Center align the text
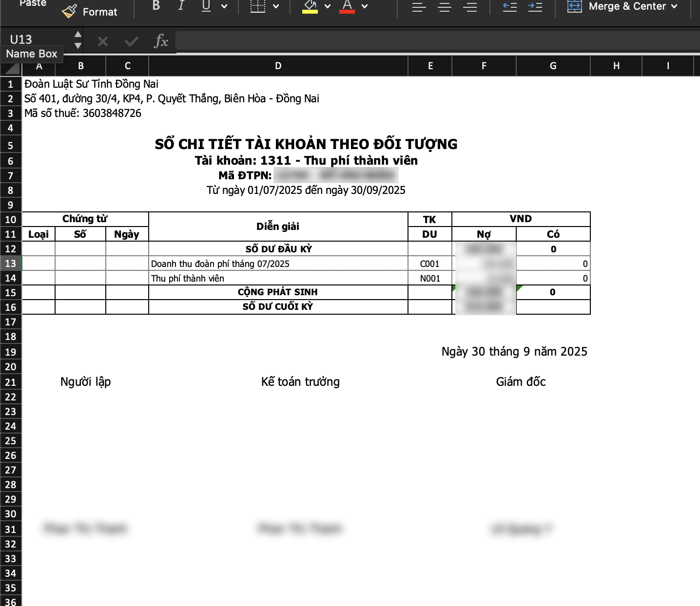 click(x=445, y=7)
